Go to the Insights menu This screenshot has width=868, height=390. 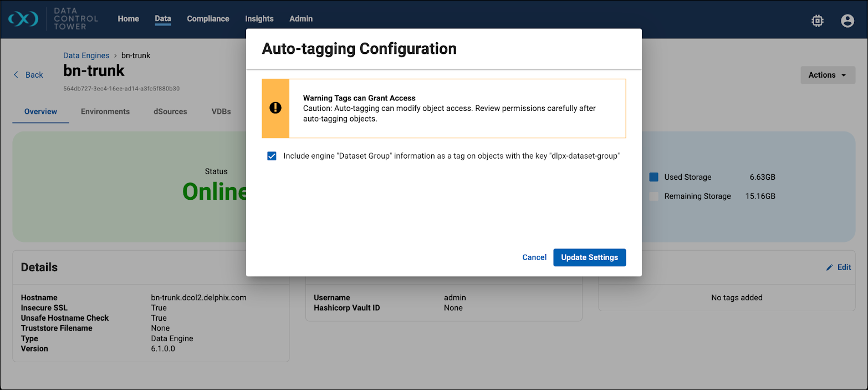tap(259, 19)
